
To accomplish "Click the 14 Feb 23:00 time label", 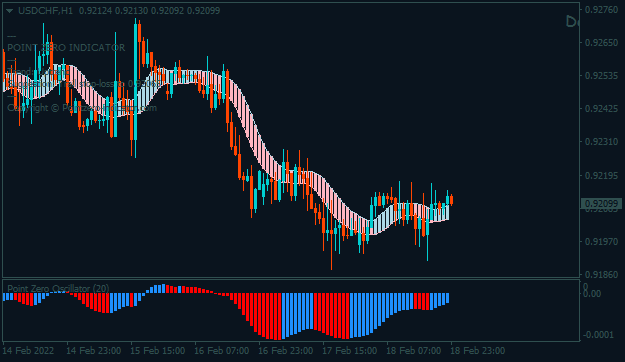I will click(94, 351).
